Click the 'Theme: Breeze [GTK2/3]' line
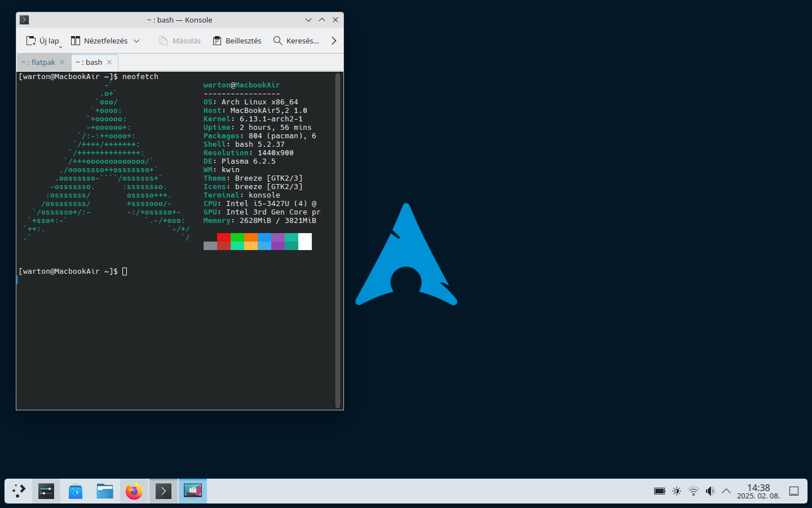Viewport: 812px width, 508px height. point(253,178)
